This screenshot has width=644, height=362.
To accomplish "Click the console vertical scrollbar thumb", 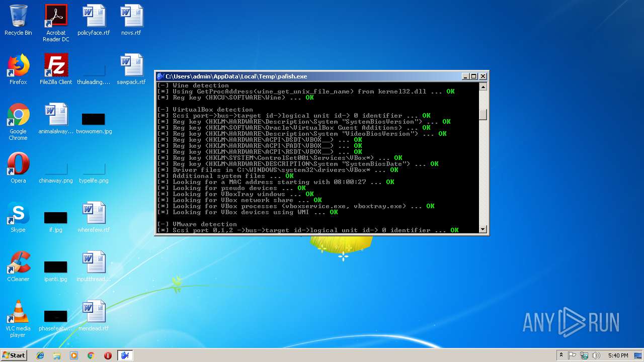I will 483,115.
